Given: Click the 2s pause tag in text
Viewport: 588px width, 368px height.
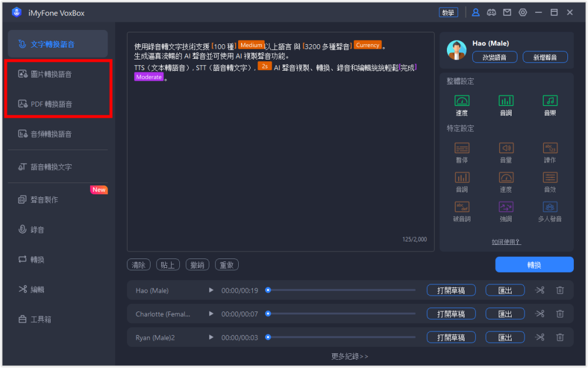Looking at the screenshot, I should (265, 66).
